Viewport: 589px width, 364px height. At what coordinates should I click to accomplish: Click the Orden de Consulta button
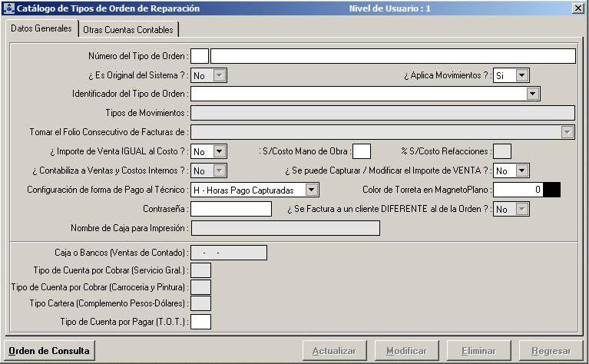[50, 351]
